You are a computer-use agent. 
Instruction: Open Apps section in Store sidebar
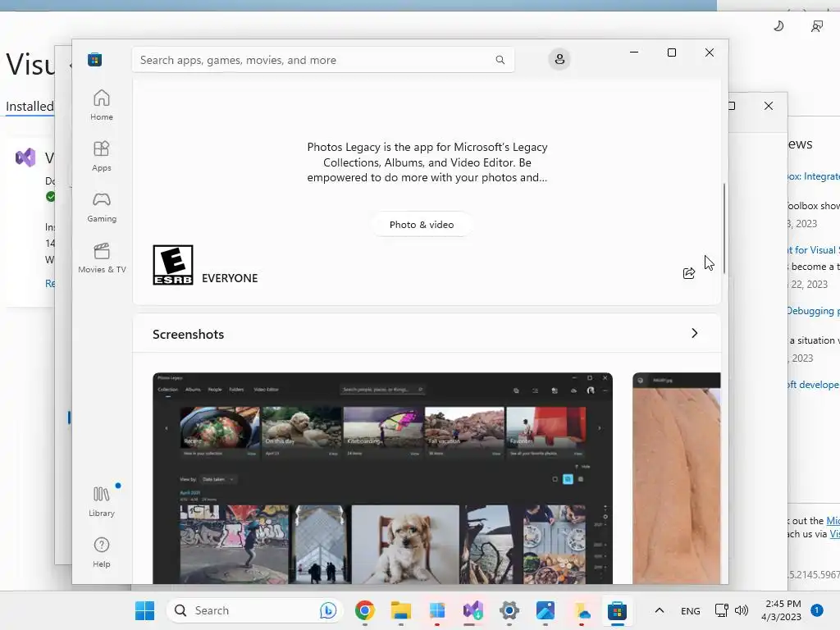coord(101,156)
